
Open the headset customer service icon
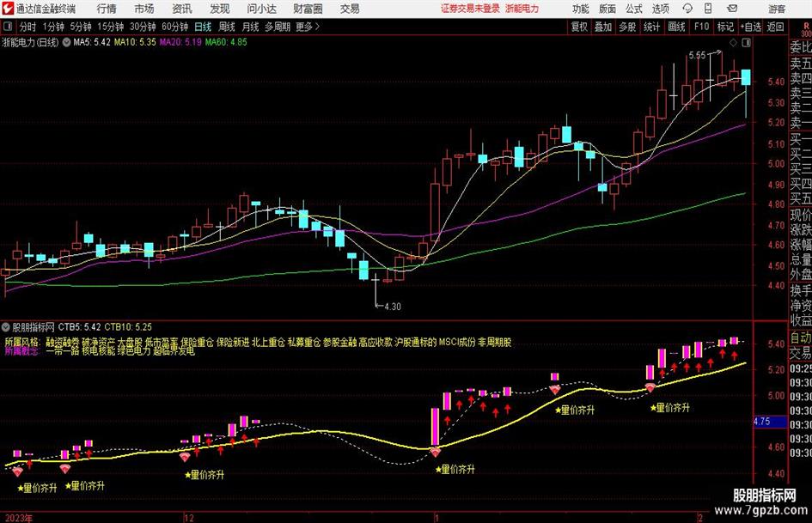[687, 9]
